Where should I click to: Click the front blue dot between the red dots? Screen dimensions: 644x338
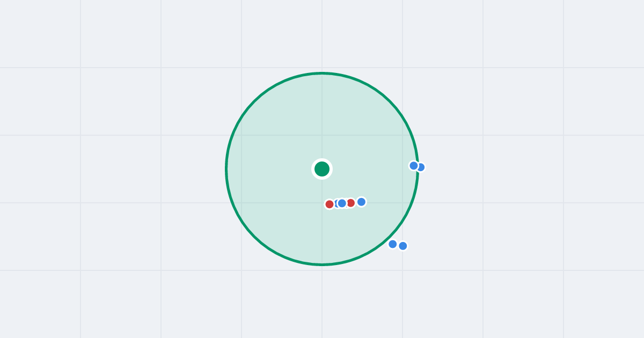[x=342, y=203]
